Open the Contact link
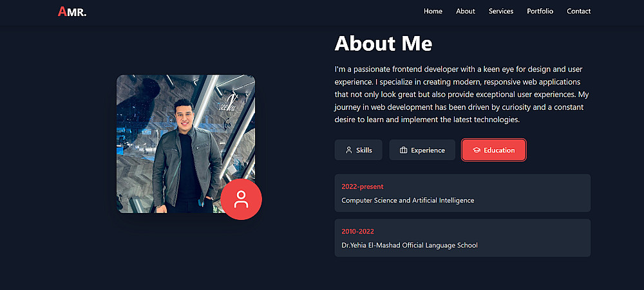Screen dimensions: 644x290 pyautogui.click(x=578, y=11)
